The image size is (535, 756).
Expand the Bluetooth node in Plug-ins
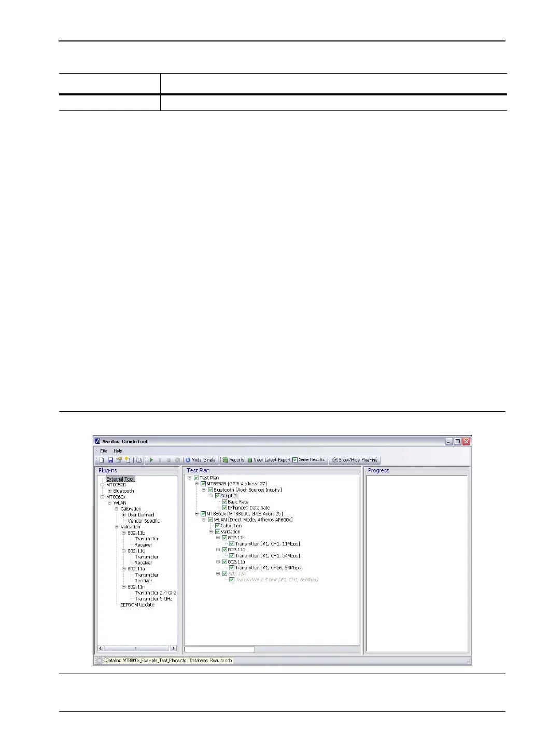(x=109, y=491)
